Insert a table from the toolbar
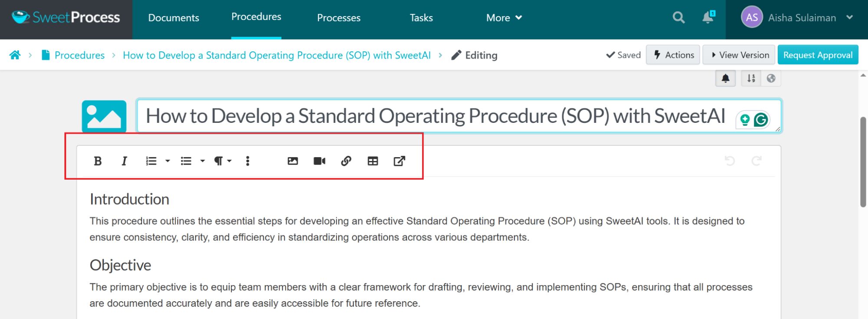Image resolution: width=868 pixels, height=319 pixels. point(373,161)
